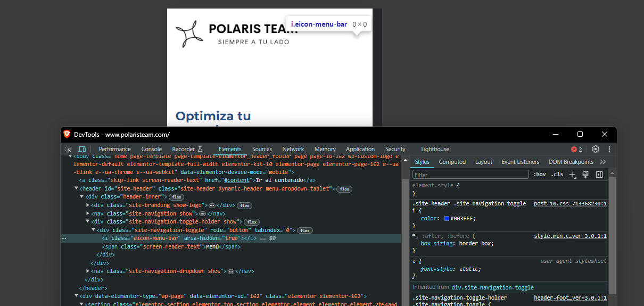Viewport: 644px width, 306px height.
Task: Switch to the Console tab
Action: [x=152, y=149]
